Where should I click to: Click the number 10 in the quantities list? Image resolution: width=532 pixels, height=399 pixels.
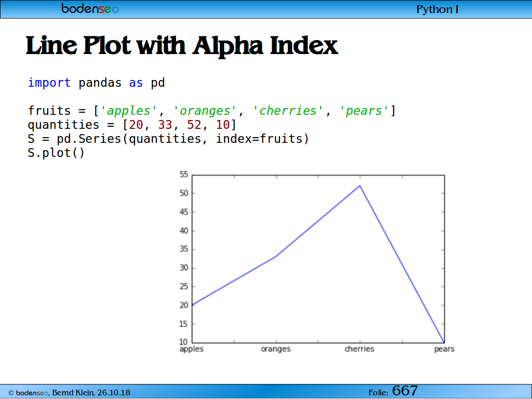point(223,125)
